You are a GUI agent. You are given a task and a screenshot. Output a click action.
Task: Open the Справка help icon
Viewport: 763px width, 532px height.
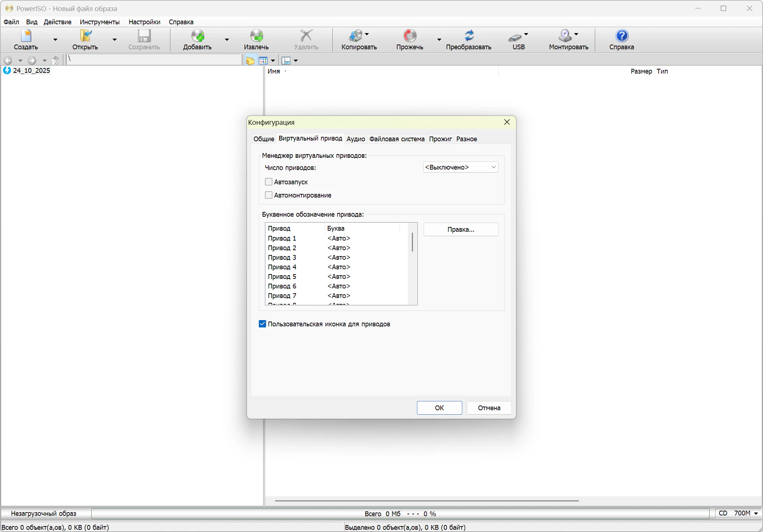click(x=621, y=36)
